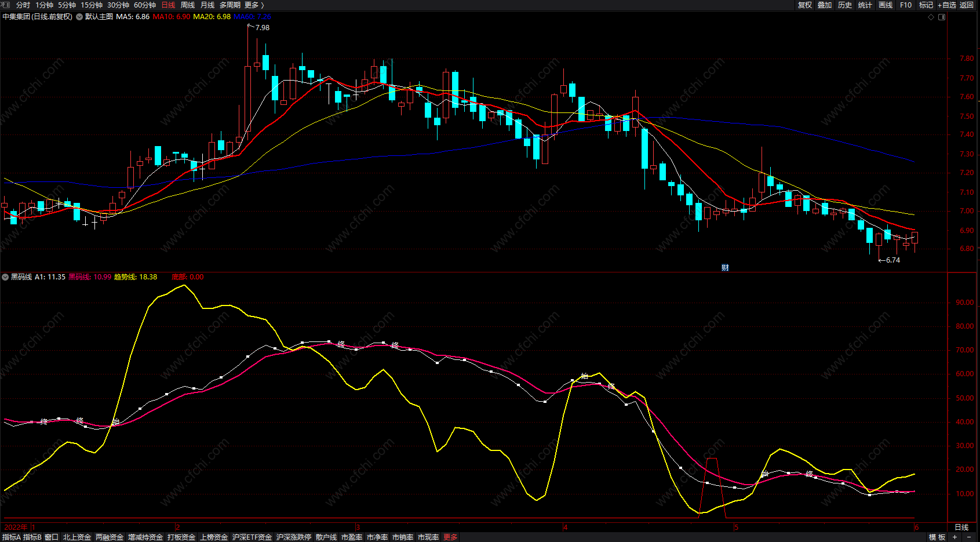Add stock with +自选 button

[x=947, y=5]
